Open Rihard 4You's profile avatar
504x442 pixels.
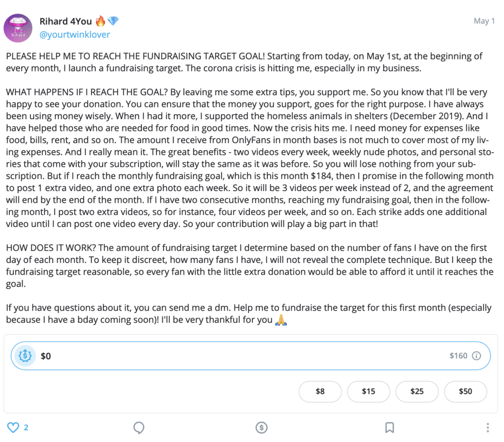[18, 28]
